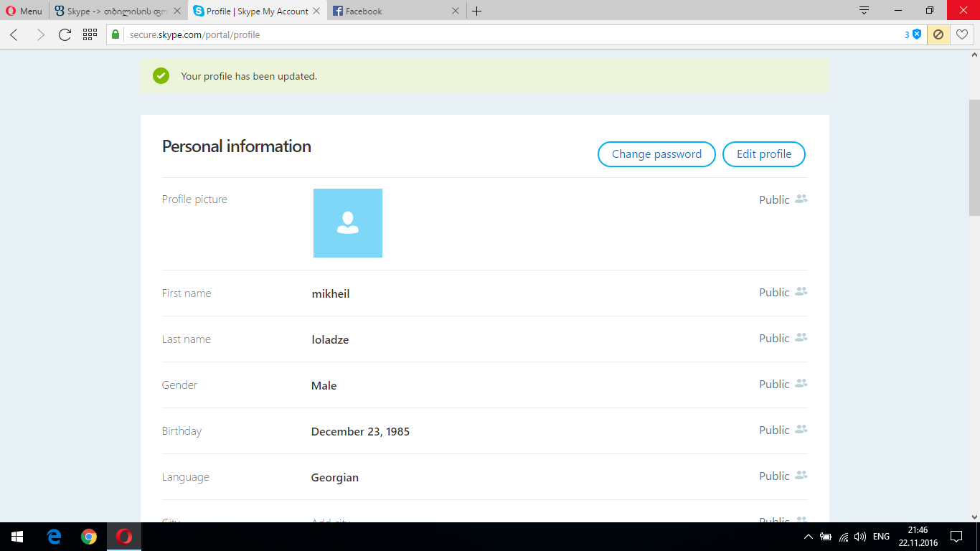The image size is (980, 551).
Task: Select the Profile | Skype My Account tab
Action: [x=257, y=11]
